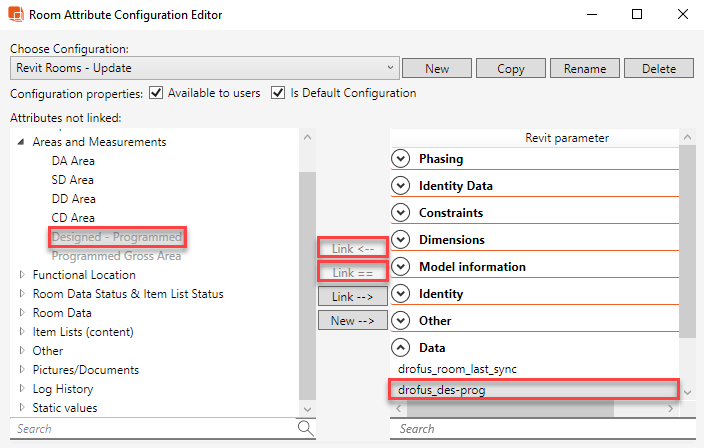This screenshot has width=704, height=448.
Task: Expand the Phasing group chevron
Action: click(x=401, y=159)
